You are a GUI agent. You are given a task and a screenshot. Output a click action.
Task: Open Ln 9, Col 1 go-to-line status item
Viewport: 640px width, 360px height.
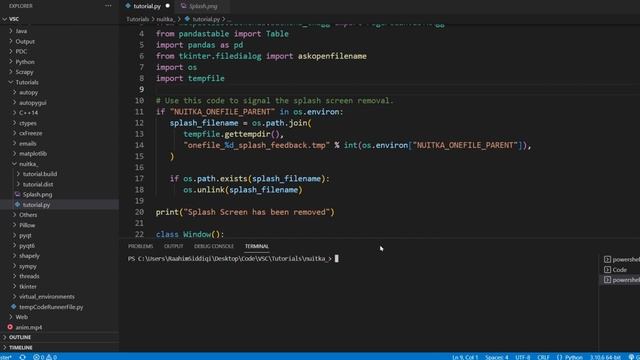[x=465, y=357]
